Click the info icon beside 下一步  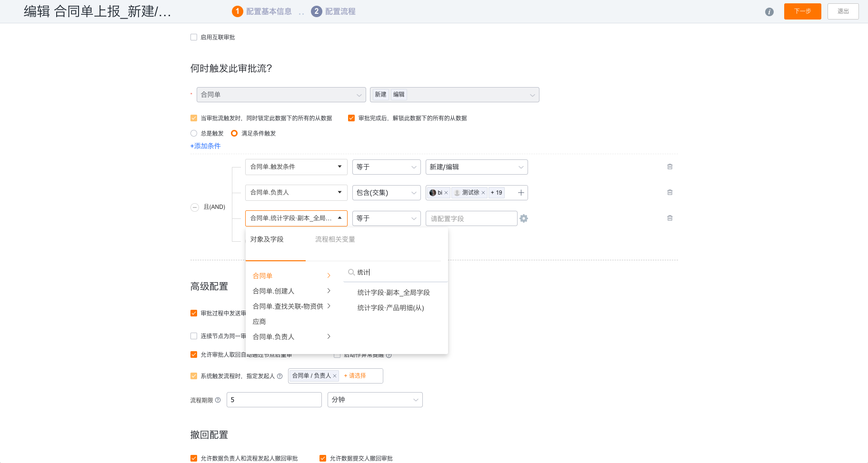pos(769,12)
